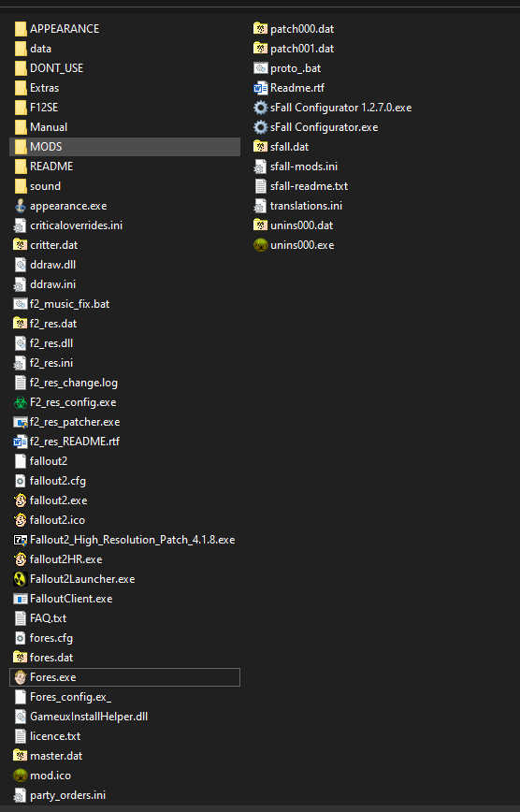Click the radiation icon of Fallout2Launcher.exe
The width and height of the screenshot is (520, 812).
point(21,579)
